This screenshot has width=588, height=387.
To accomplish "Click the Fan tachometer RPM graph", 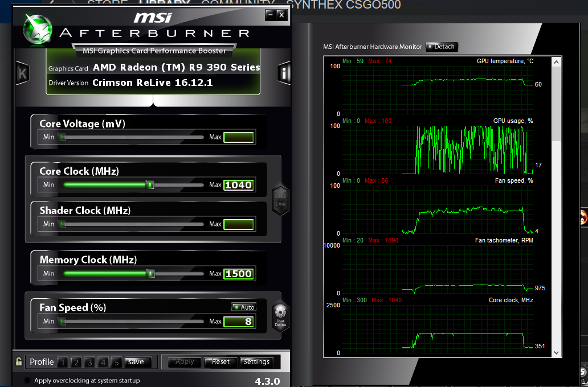I will (438, 269).
